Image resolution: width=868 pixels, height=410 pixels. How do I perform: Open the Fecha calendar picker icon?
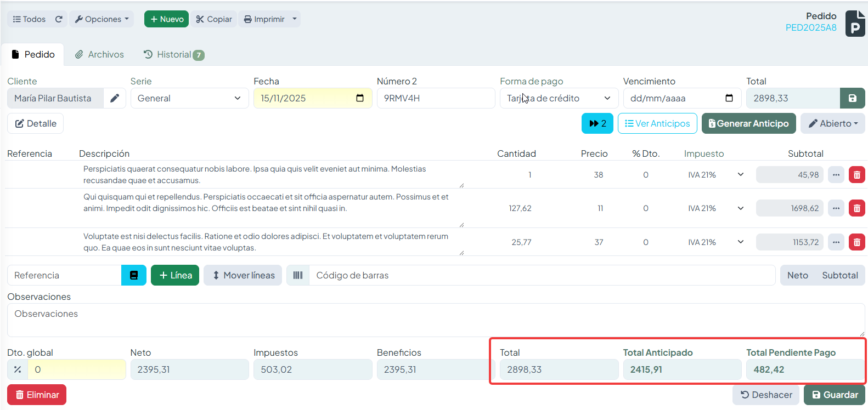click(360, 98)
